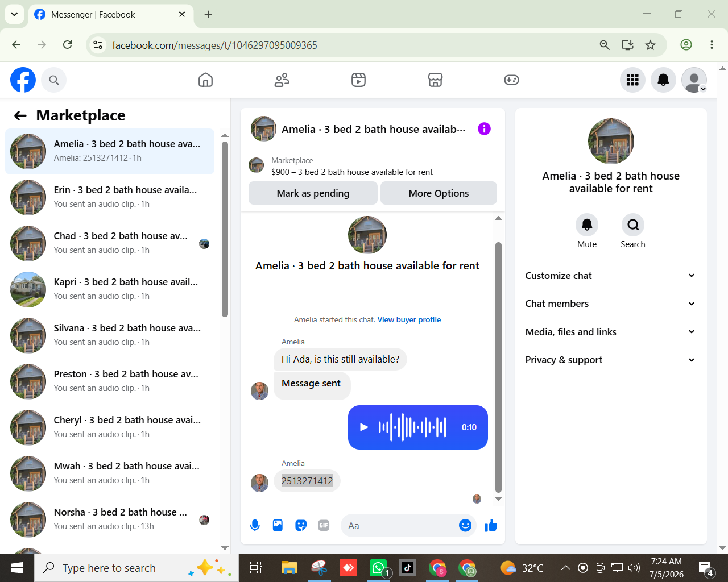Image resolution: width=728 pixels, height=582 pixels.
Task: Open the Kapri conversation
Action: click(110, 289)
